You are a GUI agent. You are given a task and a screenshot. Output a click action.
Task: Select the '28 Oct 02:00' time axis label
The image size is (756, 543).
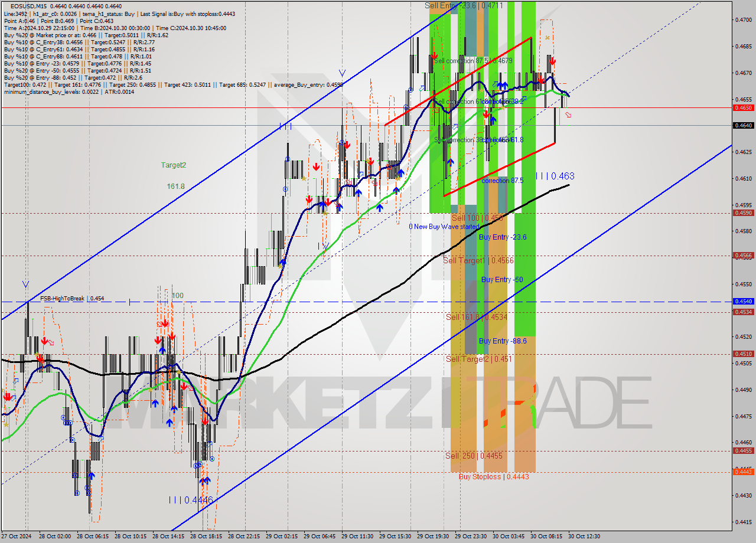coord(55,537)
